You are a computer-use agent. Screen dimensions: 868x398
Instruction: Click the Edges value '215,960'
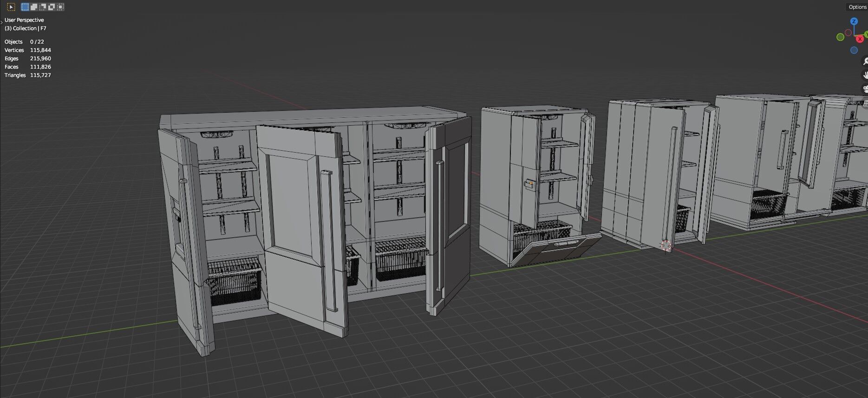(40, 58)
